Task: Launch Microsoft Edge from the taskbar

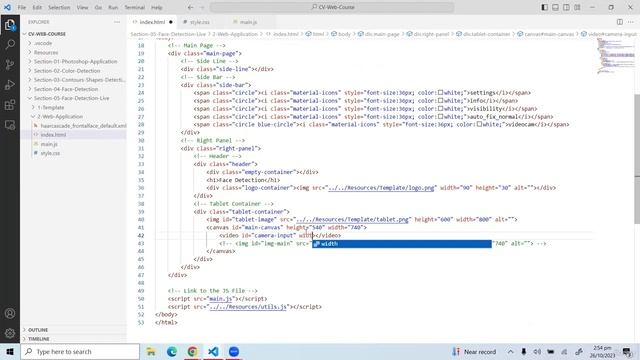Action: pos(172,351)
